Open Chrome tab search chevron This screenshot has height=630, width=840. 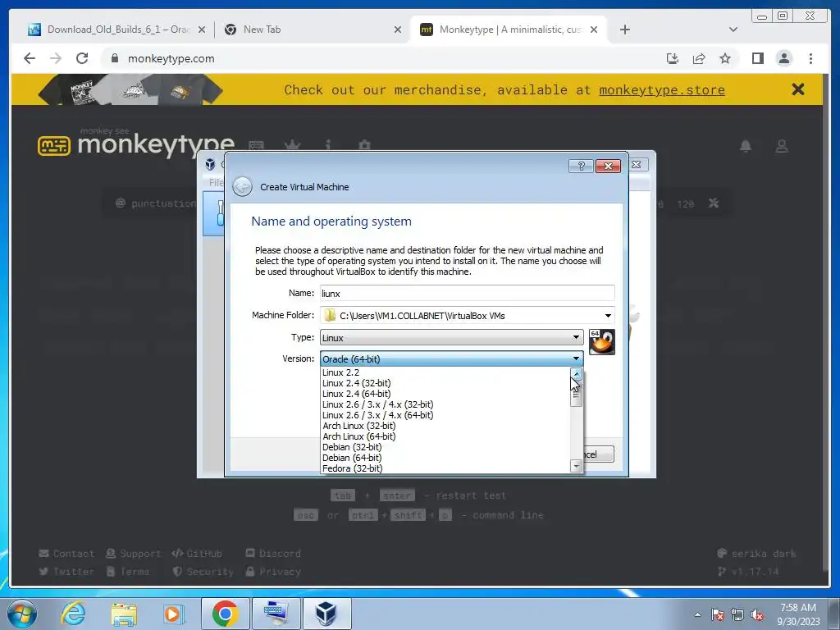point(733,30)
